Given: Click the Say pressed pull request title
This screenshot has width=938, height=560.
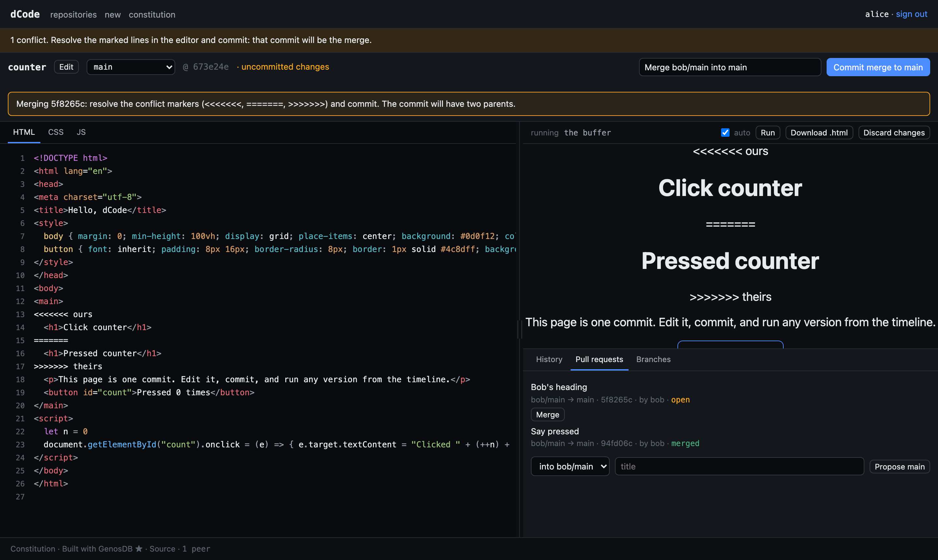Looking at the screenshot, I should [x=555, y=431].
